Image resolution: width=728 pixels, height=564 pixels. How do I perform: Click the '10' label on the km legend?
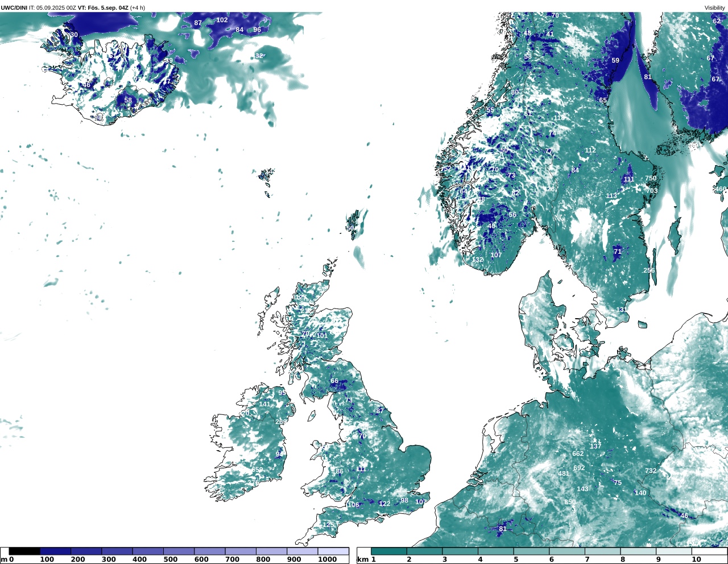tap(696, 559)
